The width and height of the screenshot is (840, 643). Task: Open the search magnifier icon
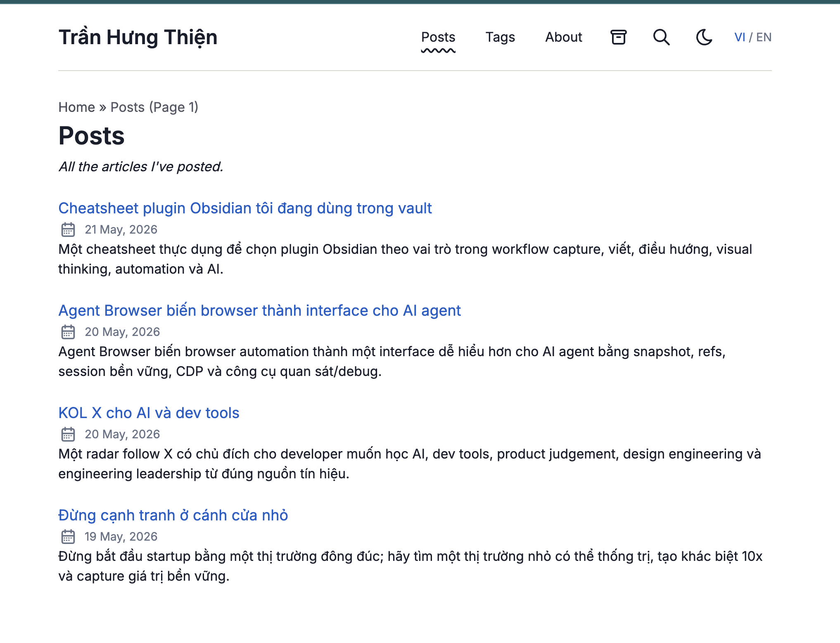661,37
